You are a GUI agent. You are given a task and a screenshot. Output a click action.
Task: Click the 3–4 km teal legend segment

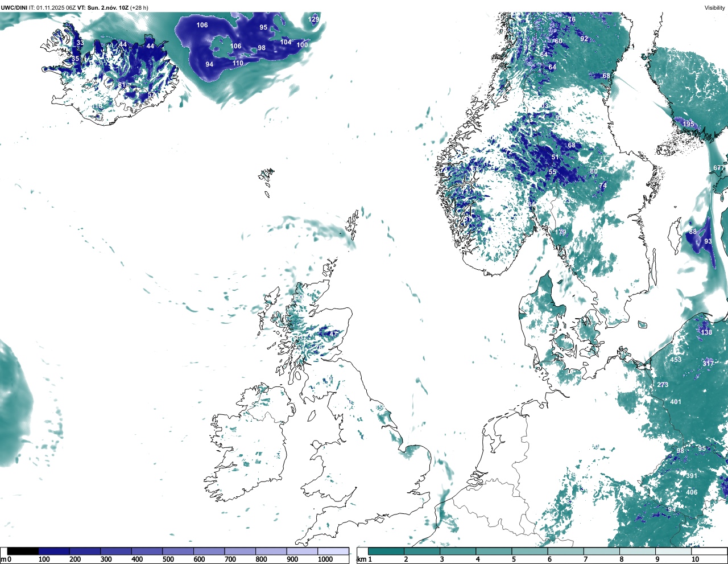click(x=458, y=551)
